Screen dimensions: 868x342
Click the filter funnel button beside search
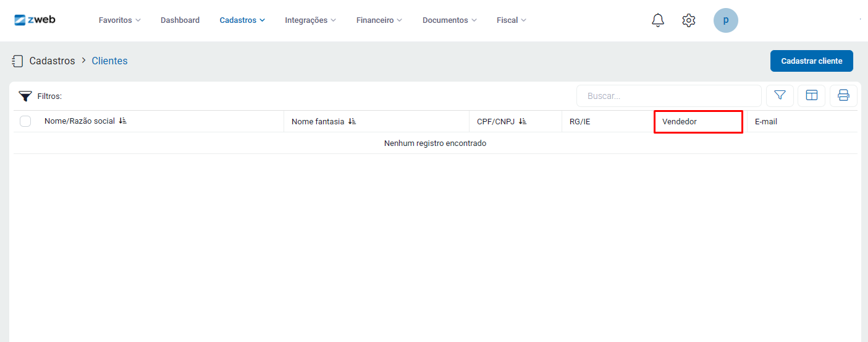point(780,95)
